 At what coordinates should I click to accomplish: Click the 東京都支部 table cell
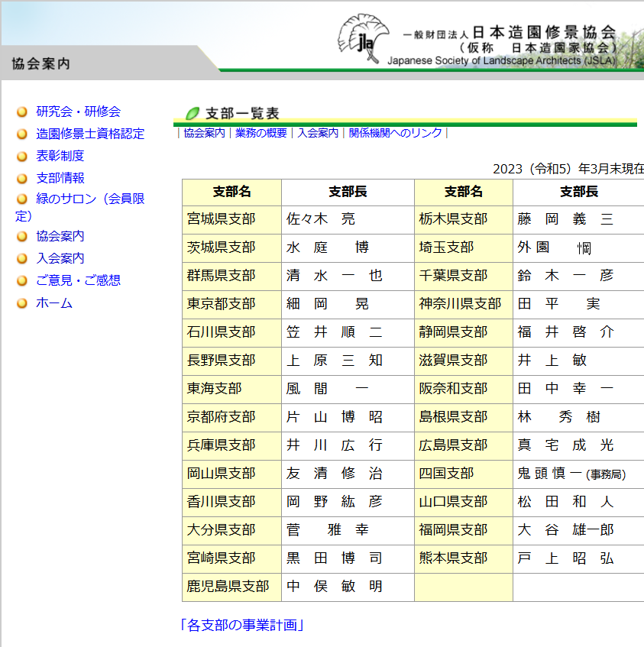[222, 304]
